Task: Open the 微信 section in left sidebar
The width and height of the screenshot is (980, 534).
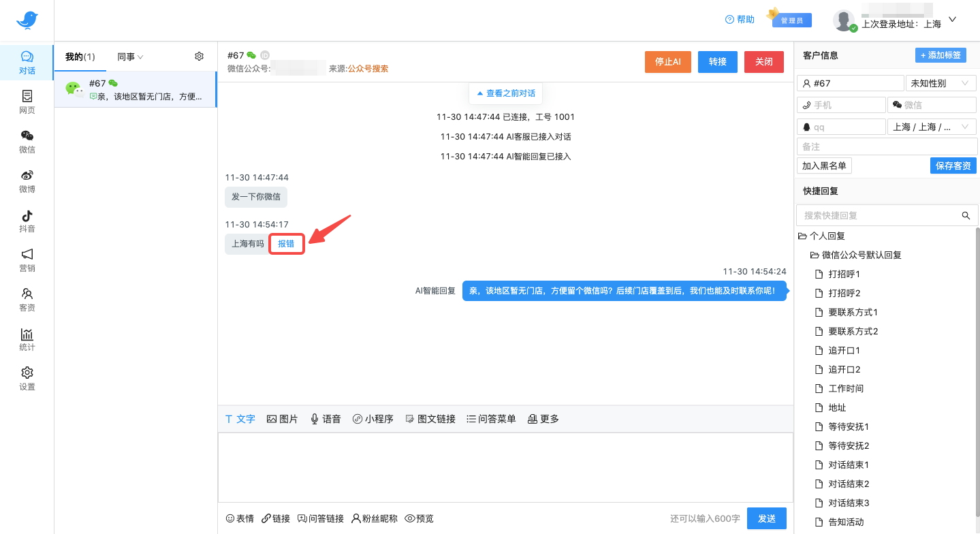Action: [x=27, y=142]
